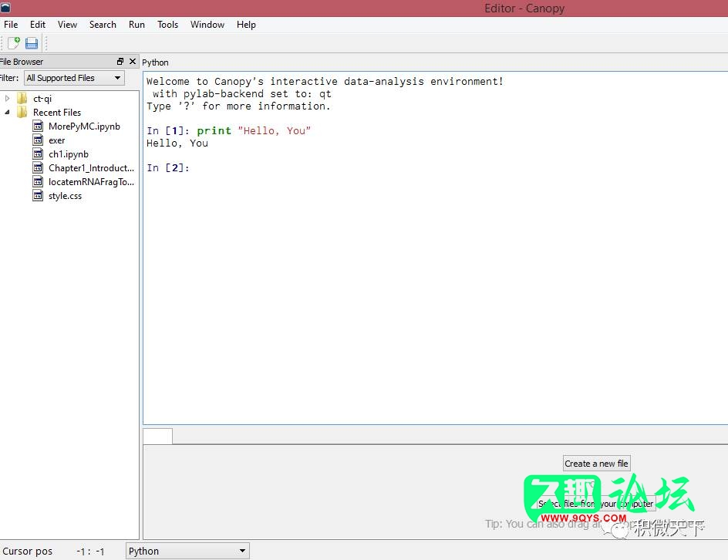Screen dimensions: 728x560
Task: Open the Run menu
Action: pyautogui.click(x=136, y=25)
